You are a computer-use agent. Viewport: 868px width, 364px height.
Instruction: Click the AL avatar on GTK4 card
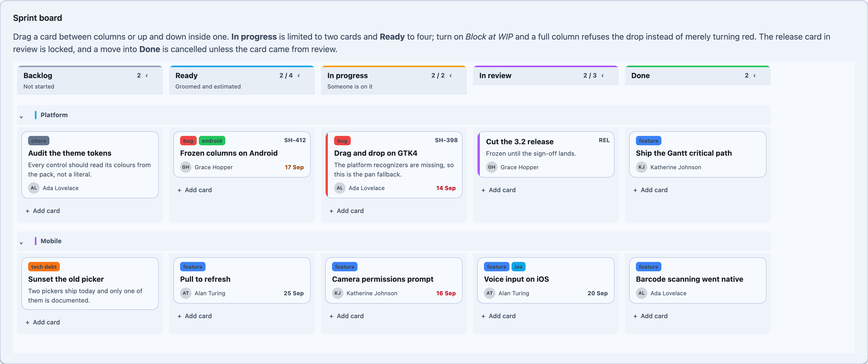pyautogui.click(x=340, y=188)
